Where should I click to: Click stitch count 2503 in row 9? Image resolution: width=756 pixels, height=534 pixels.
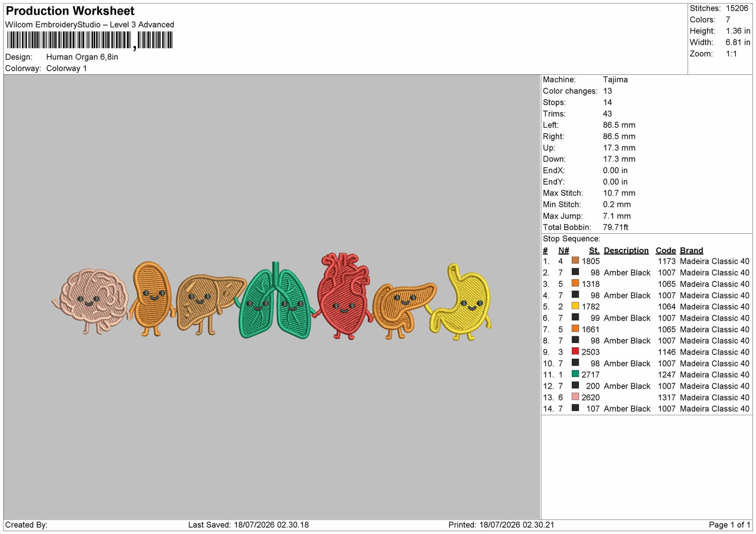591,352
